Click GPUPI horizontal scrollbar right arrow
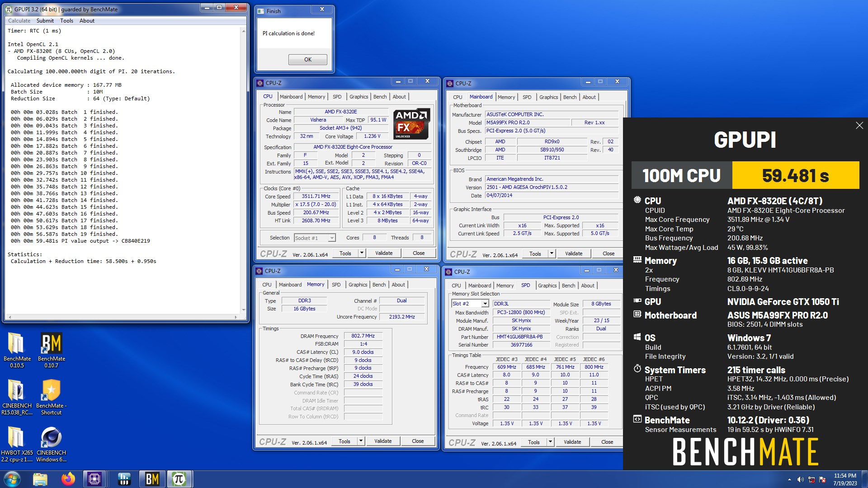This screenshot has height=488, width=868. tap(236, 317)
